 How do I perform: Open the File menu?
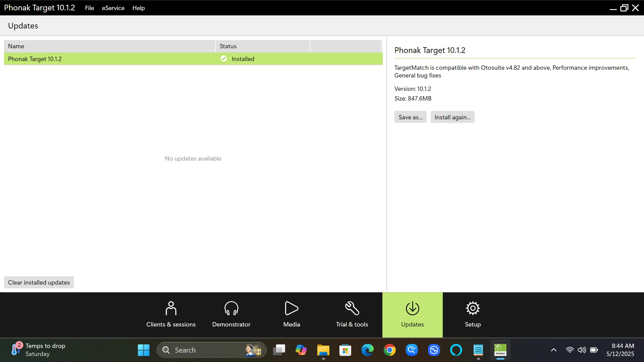(89, 8)
